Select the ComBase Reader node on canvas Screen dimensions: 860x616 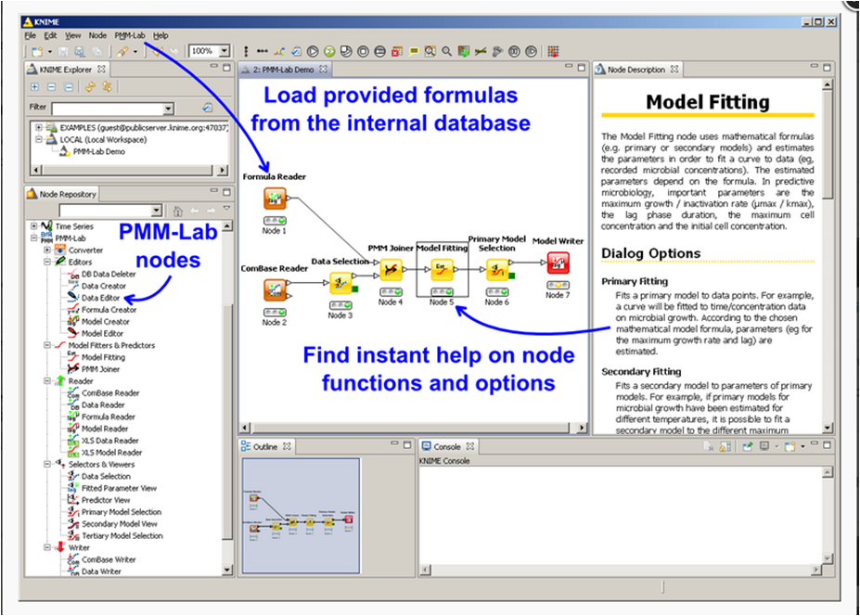pos(275,290)
